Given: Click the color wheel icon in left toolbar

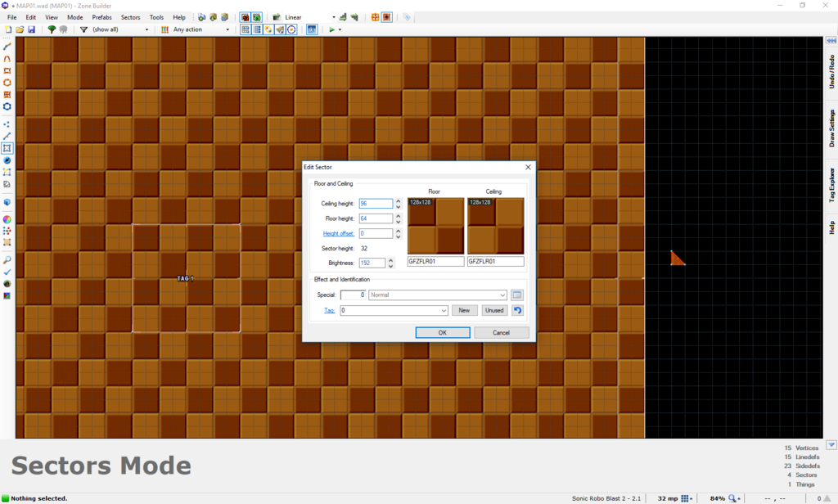Looking at the screenshot, I should [x=7, y=219].
